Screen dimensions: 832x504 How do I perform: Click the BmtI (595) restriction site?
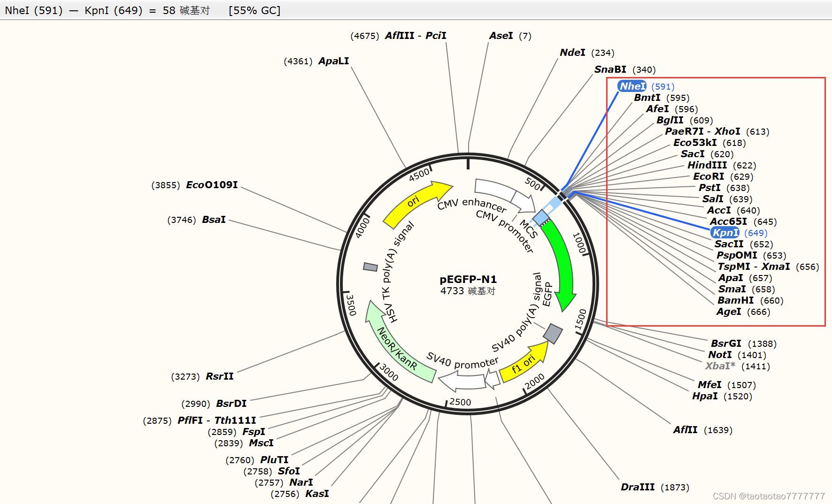click(662, 98)
